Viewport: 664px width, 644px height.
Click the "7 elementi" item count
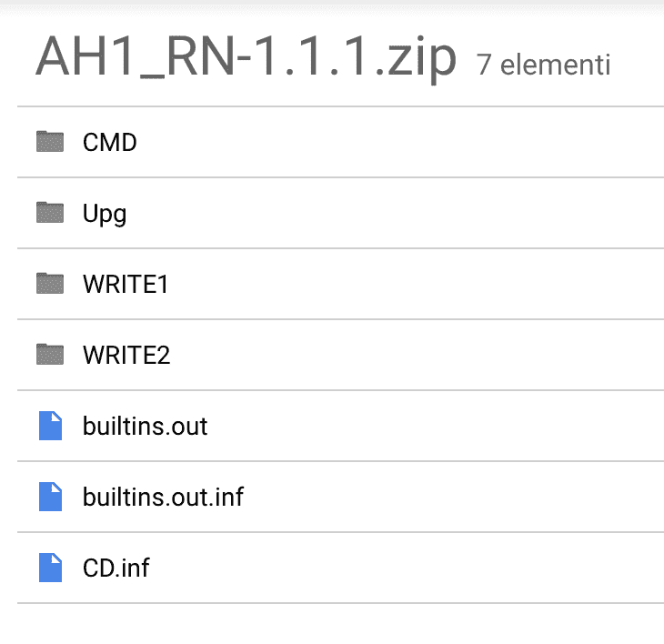543,65
